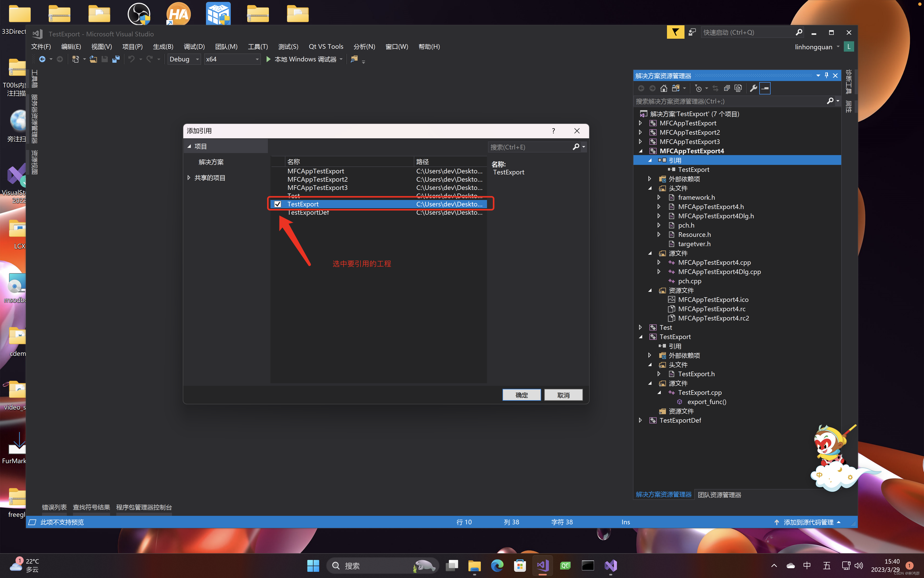Click the Windows Start button
Screen dimensions: 924x578
click(313, 565)
